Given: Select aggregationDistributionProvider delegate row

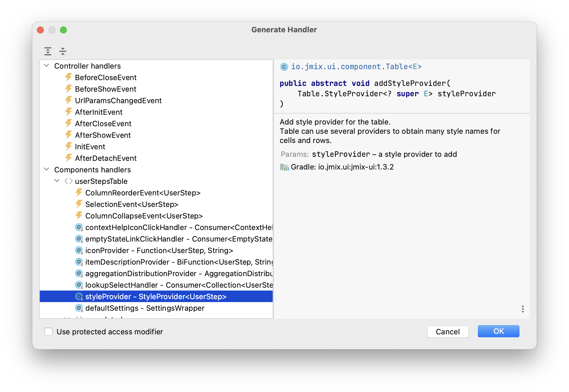Looking at the screenshot, I should [156, 274].
